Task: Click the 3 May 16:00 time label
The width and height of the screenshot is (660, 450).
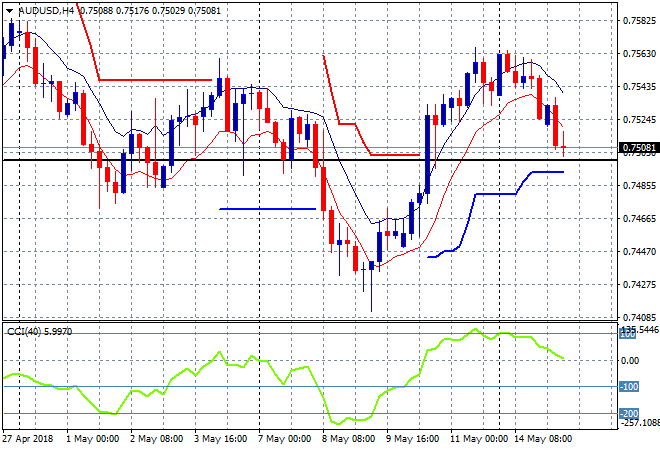Action: [x=220, y=439]
